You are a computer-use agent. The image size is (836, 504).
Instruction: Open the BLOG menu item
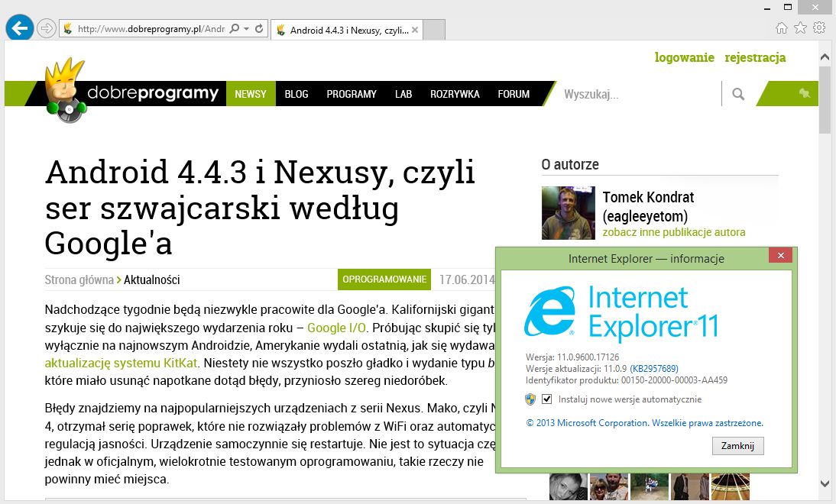[296, 94]
